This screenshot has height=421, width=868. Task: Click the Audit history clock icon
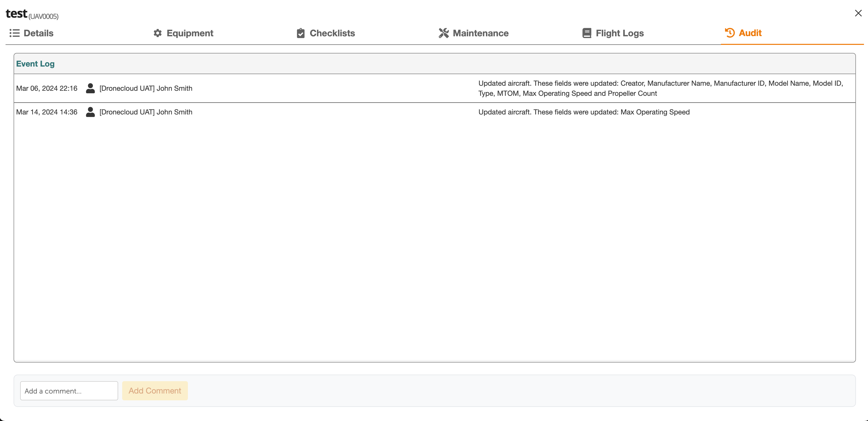(x=729, y=33)
